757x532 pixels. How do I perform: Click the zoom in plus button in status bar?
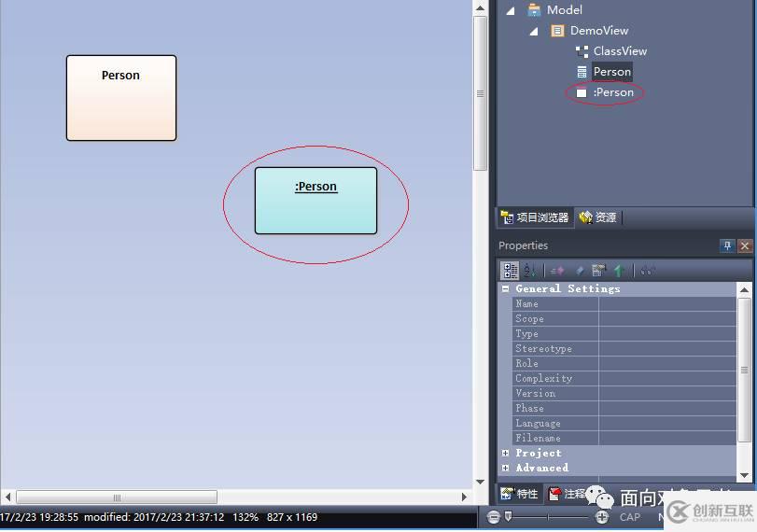point(601,517)
